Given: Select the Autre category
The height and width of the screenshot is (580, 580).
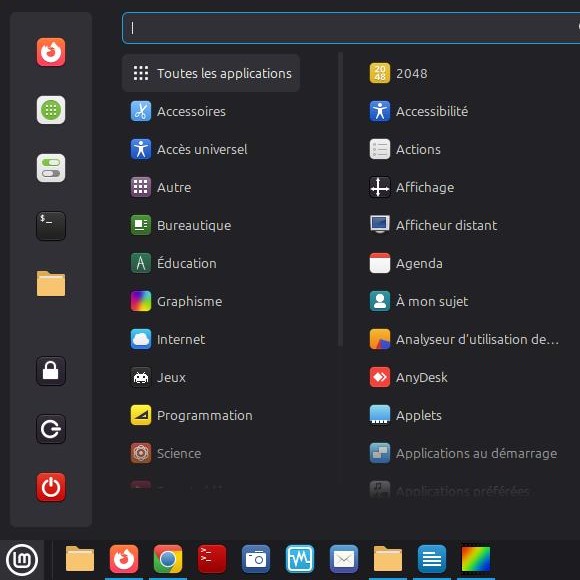Looking at the screenshot, I should (211, 188).
